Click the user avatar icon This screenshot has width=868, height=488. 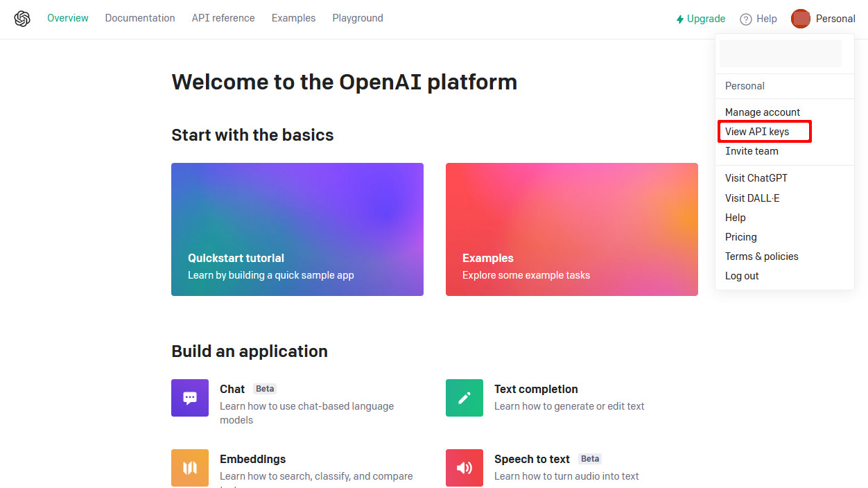coord(801,19)
